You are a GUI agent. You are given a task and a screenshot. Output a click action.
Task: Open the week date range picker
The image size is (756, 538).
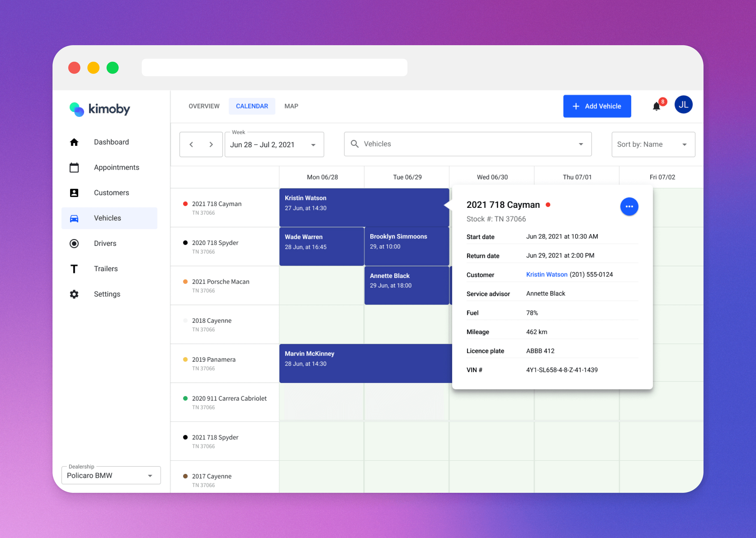pos(274,144)
